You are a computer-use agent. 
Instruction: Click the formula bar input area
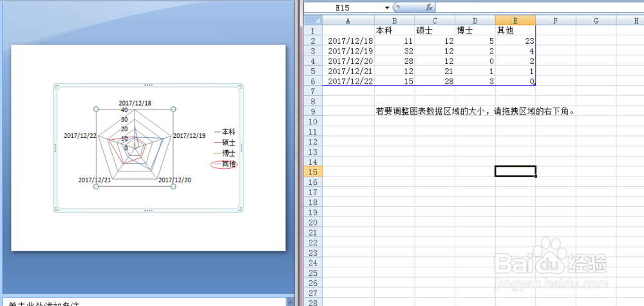point(539,7)
